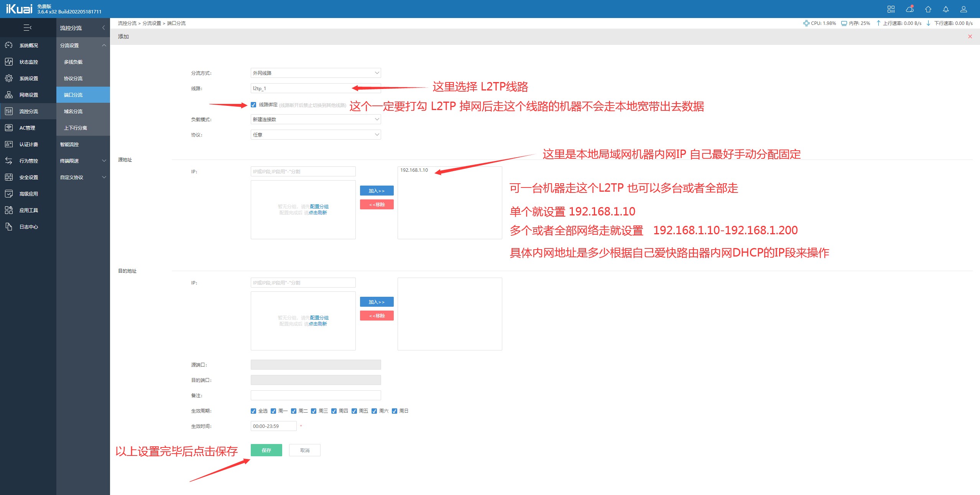The height and width of the screenshot is (495, 980).
Task: Uncheck the 全选 weekday checkbox
Action: pyautogui.click(x=253, y=411)
